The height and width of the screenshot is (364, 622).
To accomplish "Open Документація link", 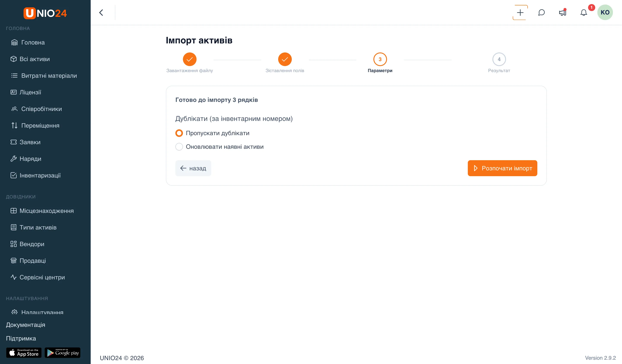I will pyautogui.click(x=25, y=325).
